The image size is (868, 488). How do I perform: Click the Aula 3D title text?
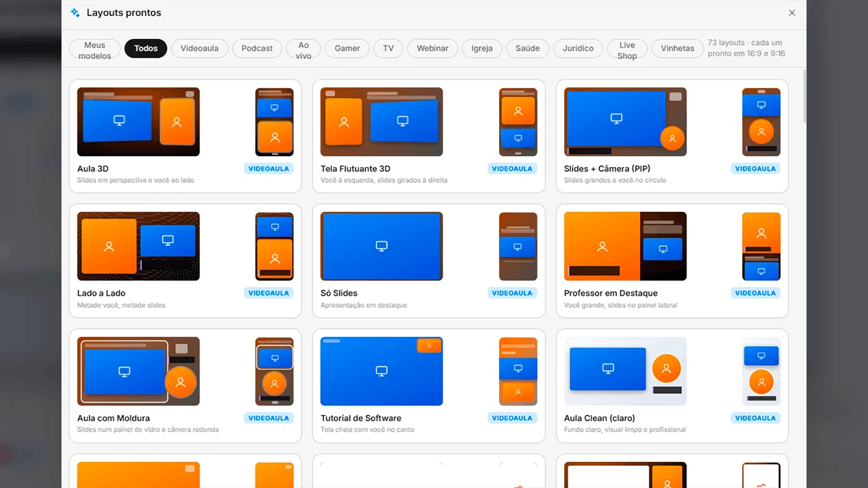(x=93, y=168)
